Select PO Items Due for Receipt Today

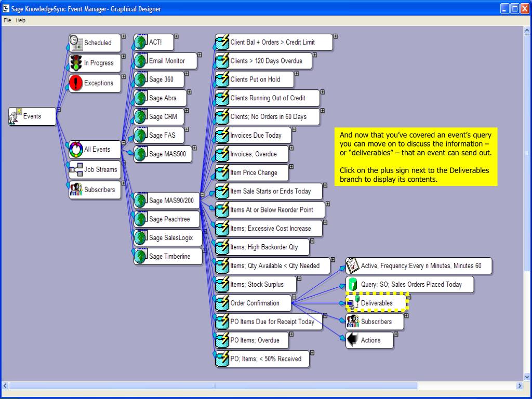269,322
